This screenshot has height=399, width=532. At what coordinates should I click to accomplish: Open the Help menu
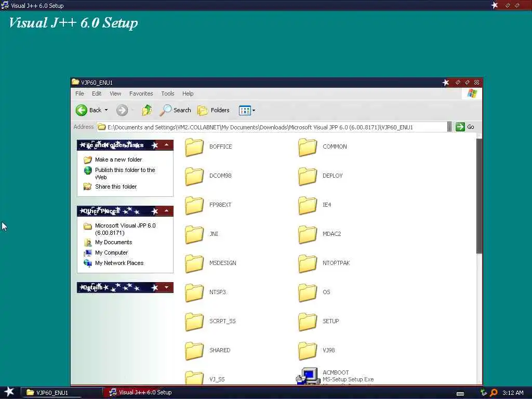pyautogui.click(x=188, y=94)
